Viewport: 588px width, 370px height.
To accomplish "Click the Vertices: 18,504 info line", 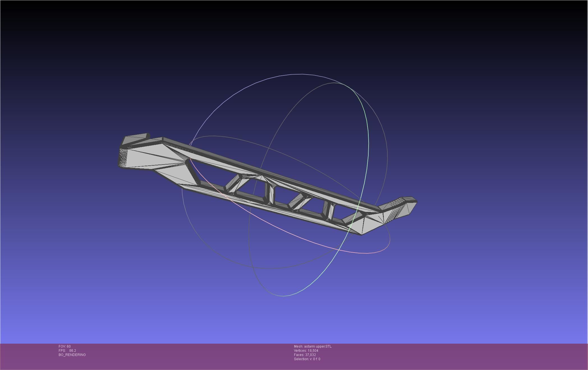I will (306, 351).
